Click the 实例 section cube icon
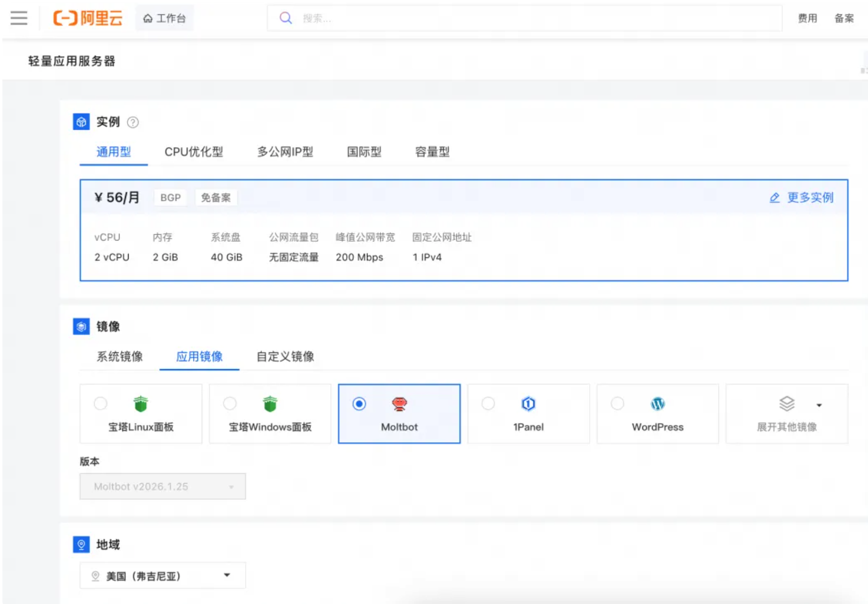This screenshot has height=604, width=868. pyautogui.click(x=81, y=122)
